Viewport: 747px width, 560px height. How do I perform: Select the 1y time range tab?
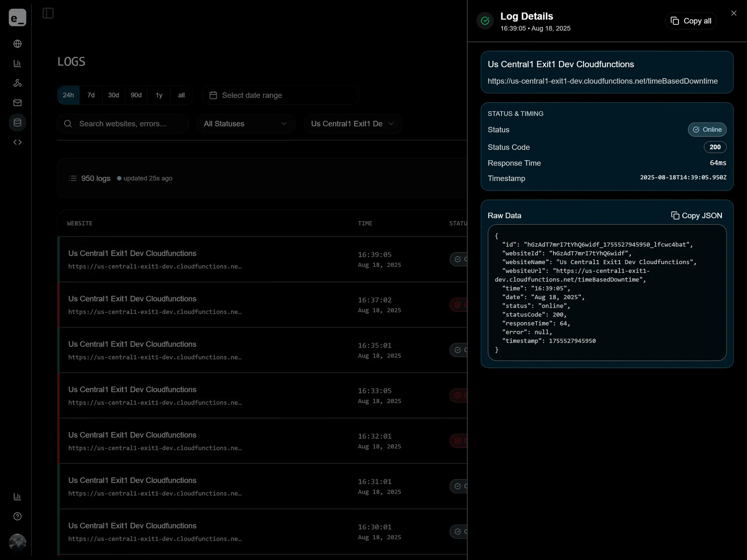tap(159, 95)
